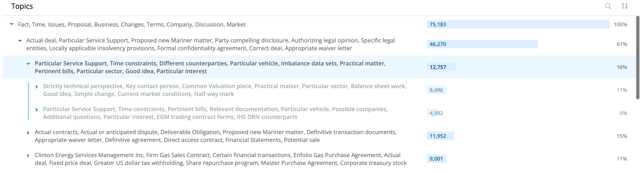The height and width of the screenshot is (173, 644).
Task: Expand the Actual contracts topic
Action: [x=28, y=132]
